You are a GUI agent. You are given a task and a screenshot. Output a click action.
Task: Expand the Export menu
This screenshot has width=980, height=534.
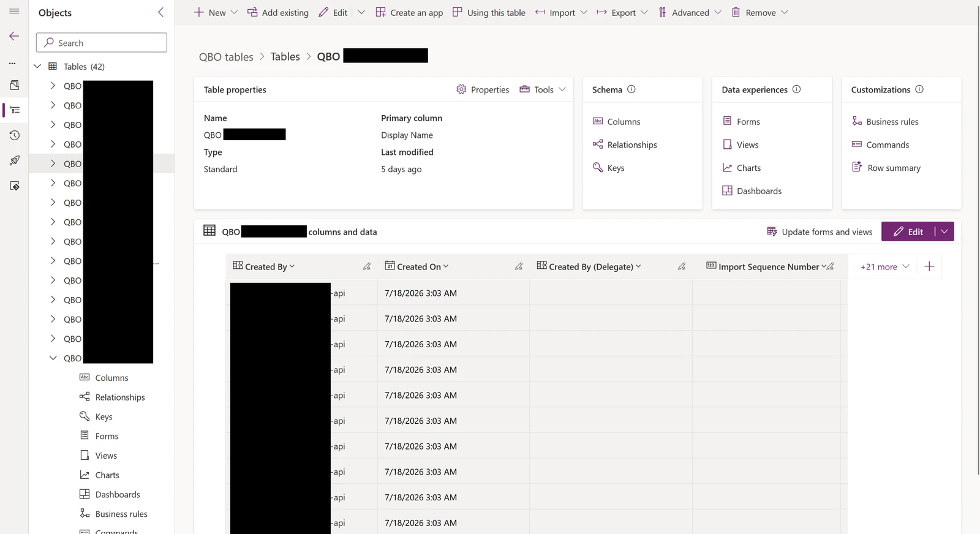click(644, 12)
